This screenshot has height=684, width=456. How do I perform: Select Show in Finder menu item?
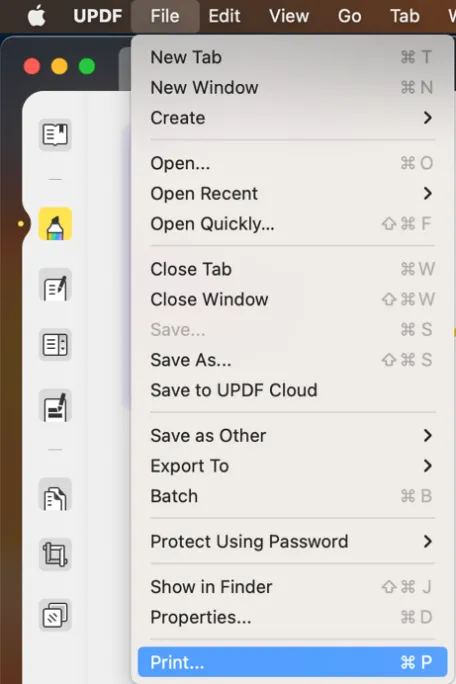(x=291, y=587)
